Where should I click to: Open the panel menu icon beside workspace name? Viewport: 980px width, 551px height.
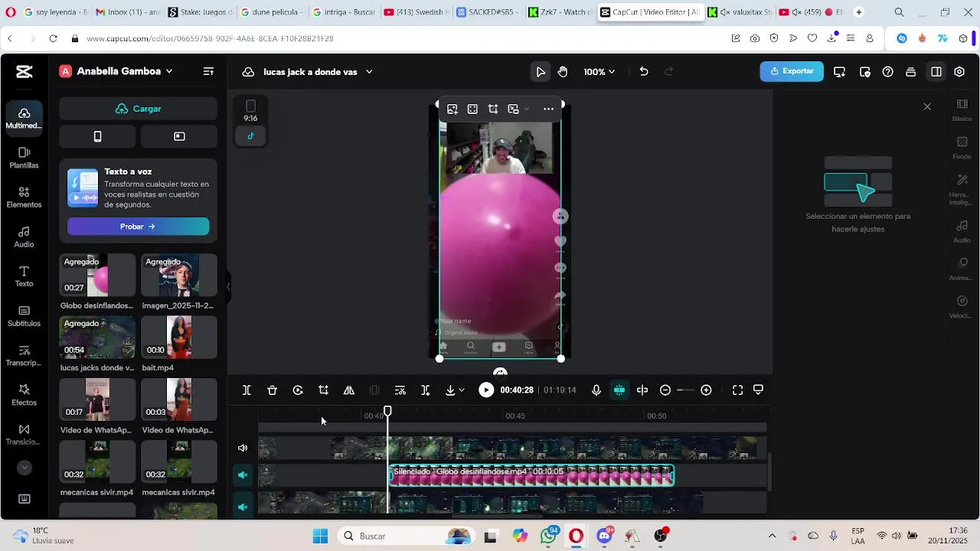[x=208, y=71]
